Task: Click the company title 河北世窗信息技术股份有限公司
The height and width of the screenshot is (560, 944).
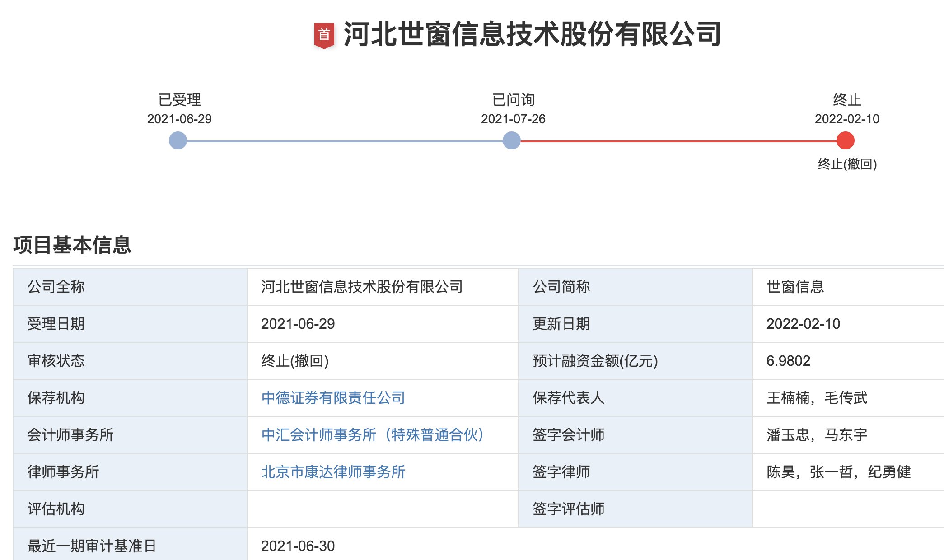Action: pos(532,34)
